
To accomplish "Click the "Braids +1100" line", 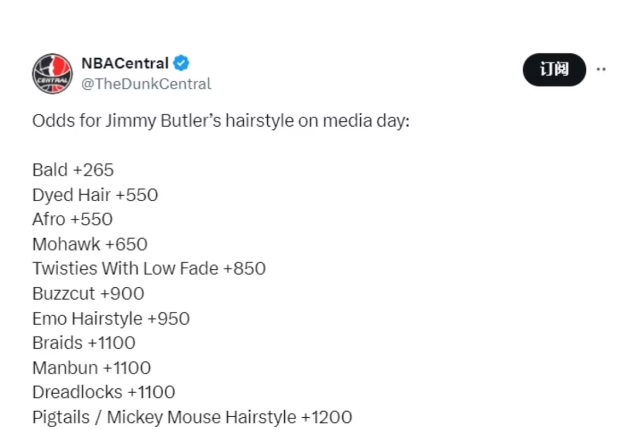I will coord(84,343).
